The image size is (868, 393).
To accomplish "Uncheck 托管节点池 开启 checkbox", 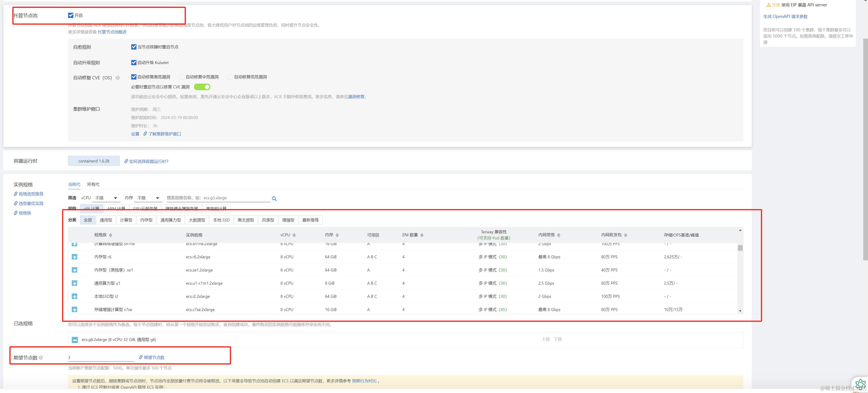I will pos(71,15).
